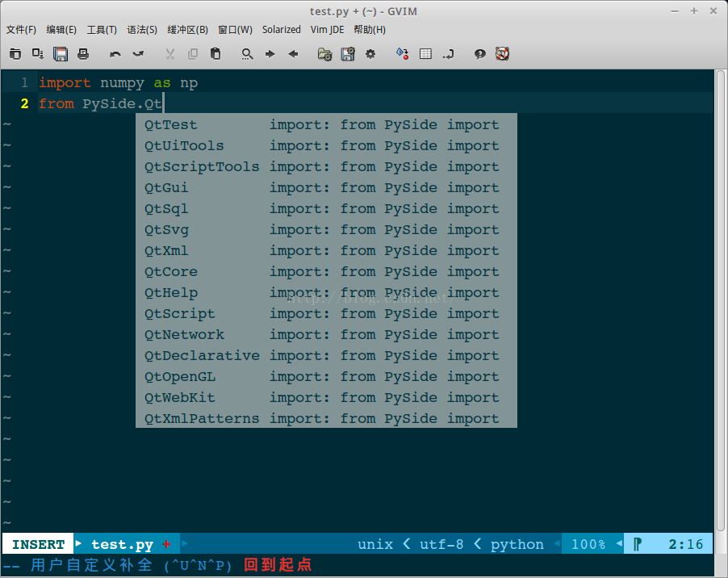Click the Find Help lifebuoy icon

coord(502,54)
